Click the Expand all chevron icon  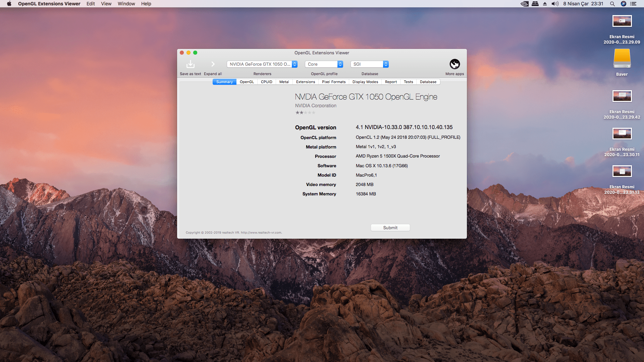[x=213, y=64]
